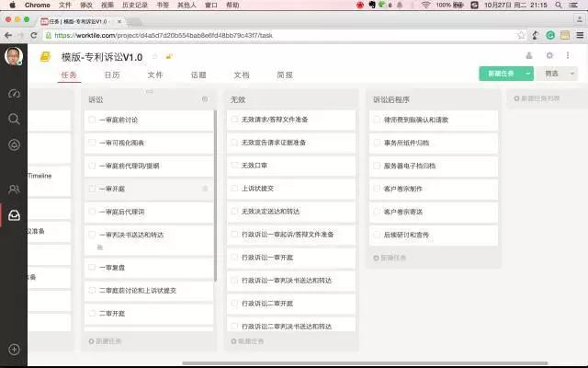Switch to the 任务 tab
Viewport: 588px width, 368px height.
pos(69,75)
